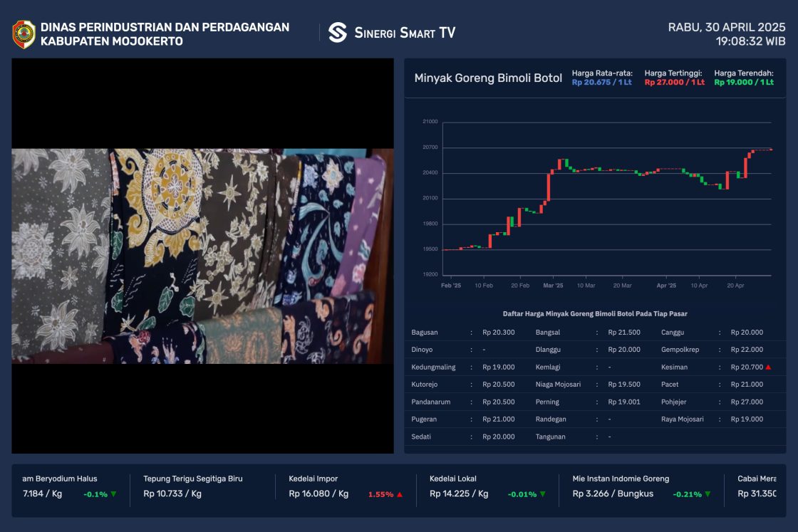Click the "Dinoyo" market name

(x=422, y=350)
